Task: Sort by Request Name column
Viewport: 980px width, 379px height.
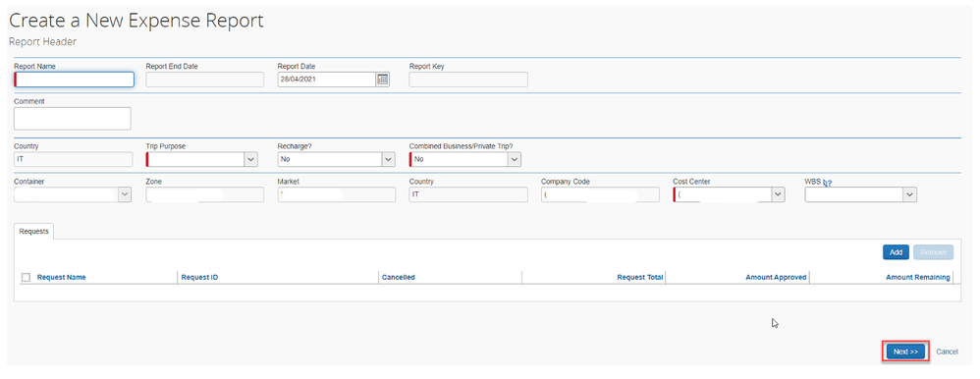Action: (61, 277)
